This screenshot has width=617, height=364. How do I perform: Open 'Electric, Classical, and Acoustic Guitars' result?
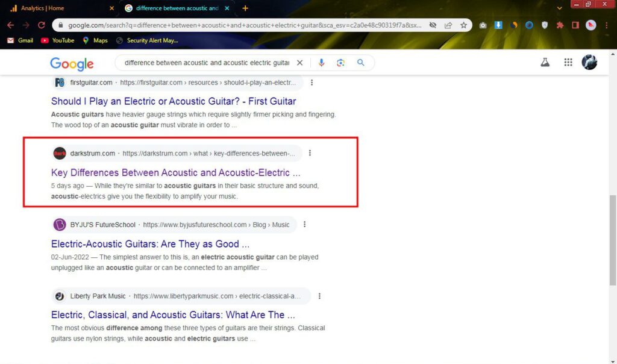click(173, 315)
